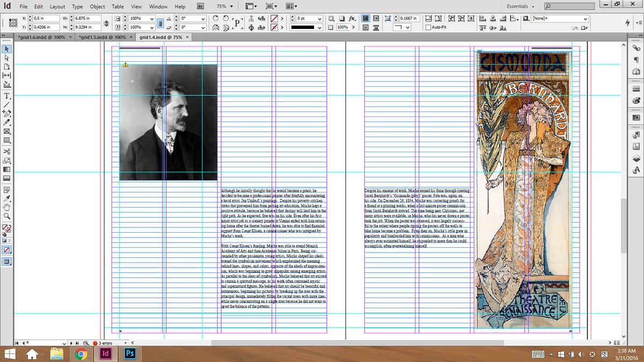Switch to the grid1.5.indd document tab
The height and width of the screenshot is (362, 644).
coord(102,38)
